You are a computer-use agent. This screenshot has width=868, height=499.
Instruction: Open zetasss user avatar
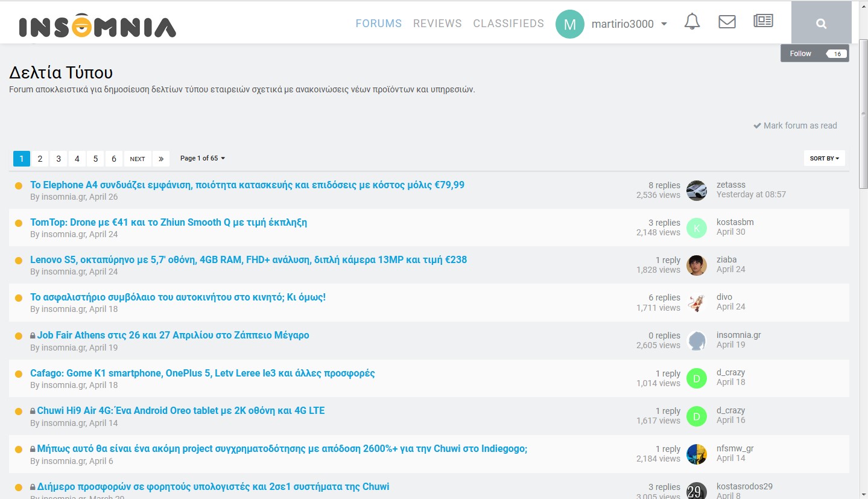[x=697, y=190]
